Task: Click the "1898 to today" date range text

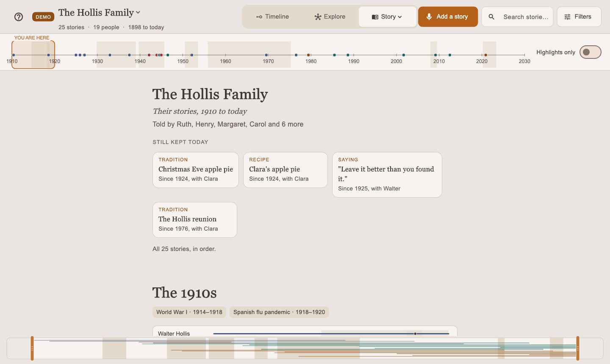Action: (146, 27)
